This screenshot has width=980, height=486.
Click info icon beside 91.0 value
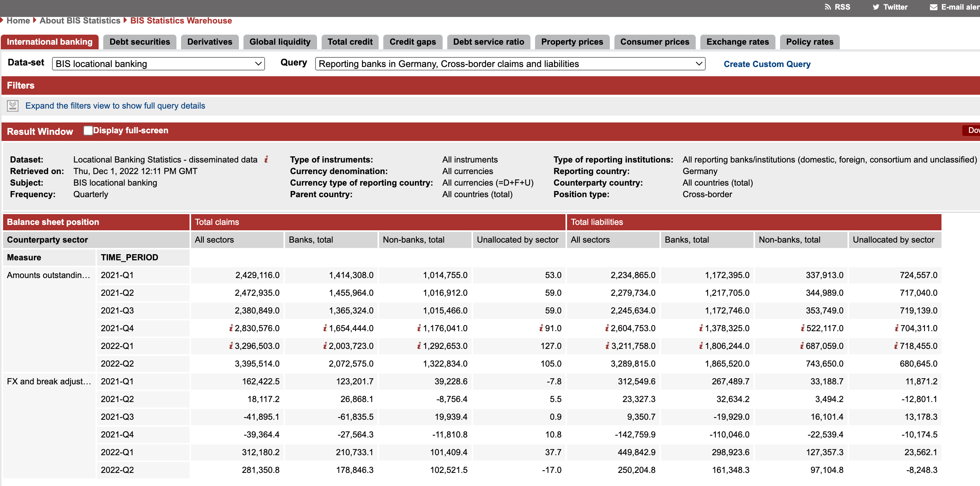pos(541,328)
